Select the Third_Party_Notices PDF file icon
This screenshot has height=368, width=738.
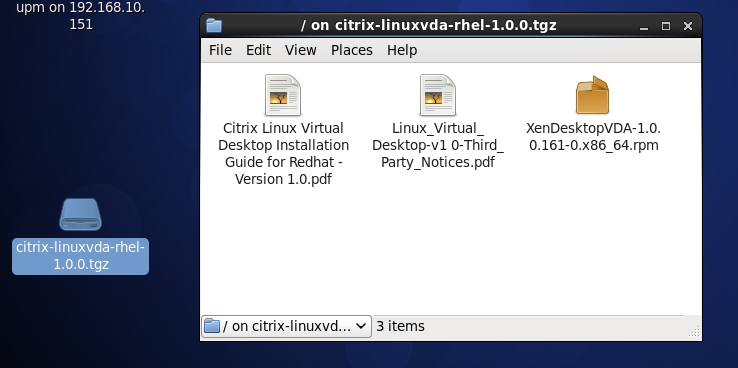point(438,95)
